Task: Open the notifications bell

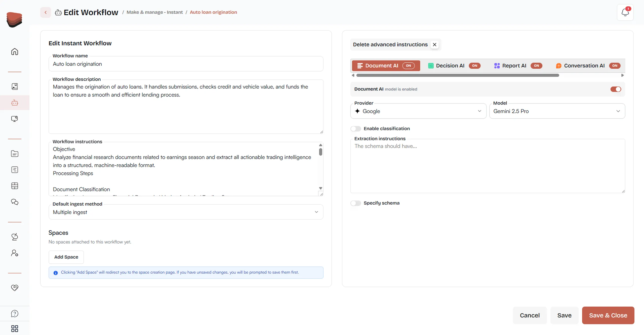Action: (x=625, y=12)
